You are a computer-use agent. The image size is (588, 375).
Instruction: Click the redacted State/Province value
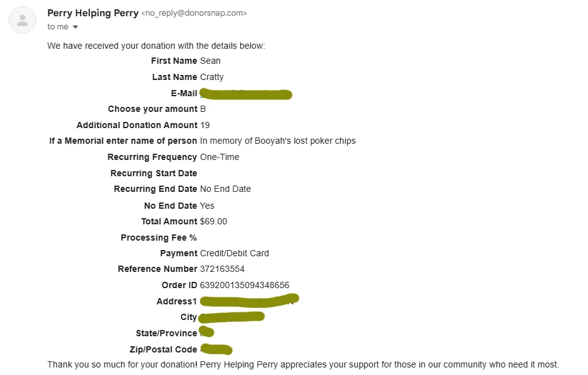point(206,332)
